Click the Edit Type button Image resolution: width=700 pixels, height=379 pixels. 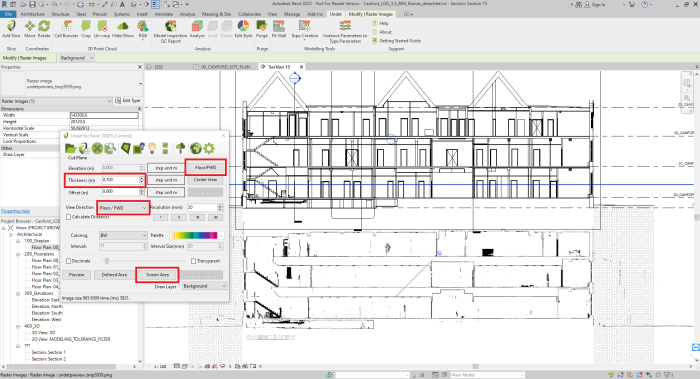[x=128, y=101]
